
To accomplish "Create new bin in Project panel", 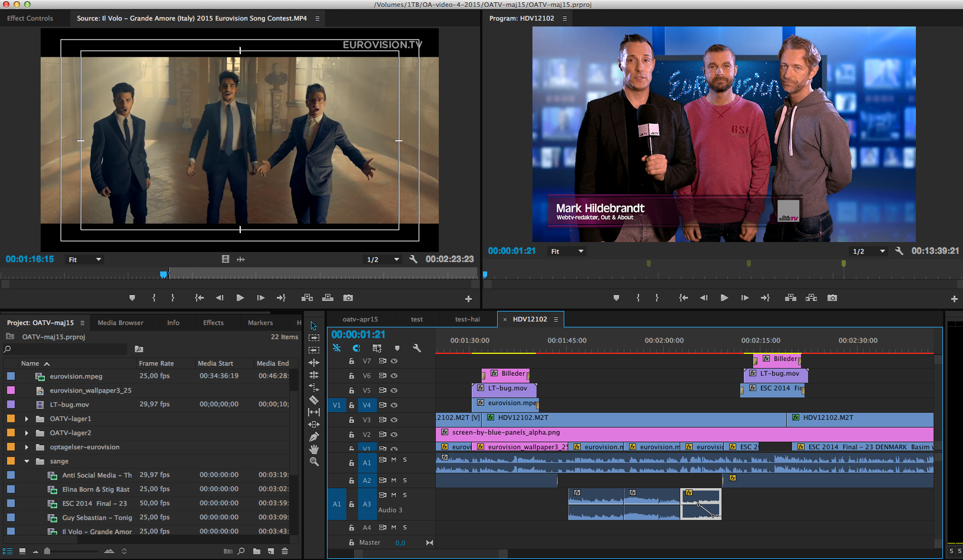I will point(257,551).
